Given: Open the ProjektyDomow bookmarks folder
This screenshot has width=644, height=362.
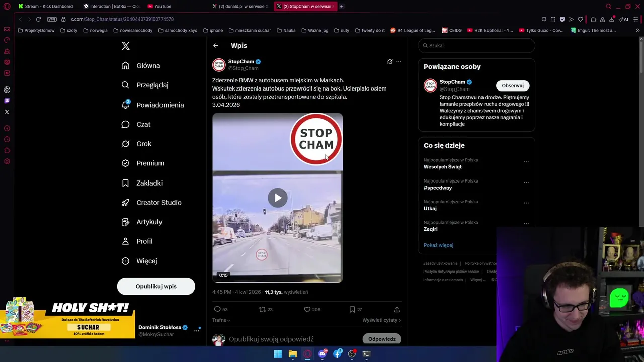Looking at the screenshot, I should point(36,30).
